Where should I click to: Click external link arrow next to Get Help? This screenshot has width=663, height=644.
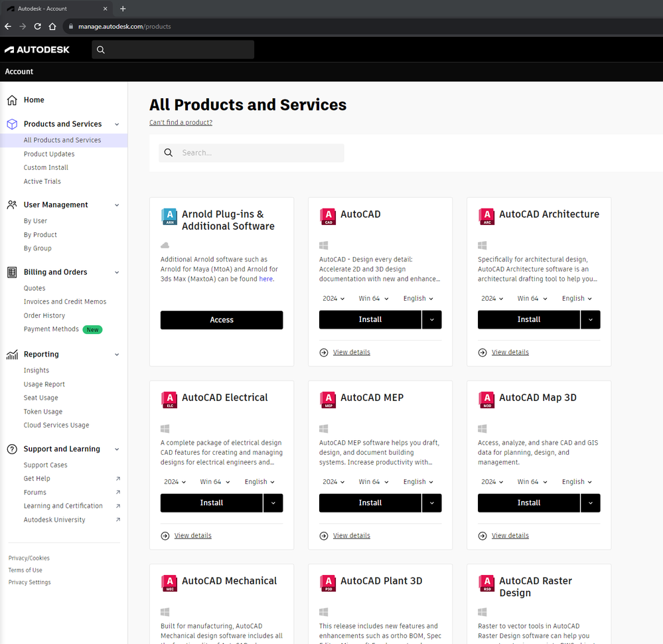tap(118, 479)
